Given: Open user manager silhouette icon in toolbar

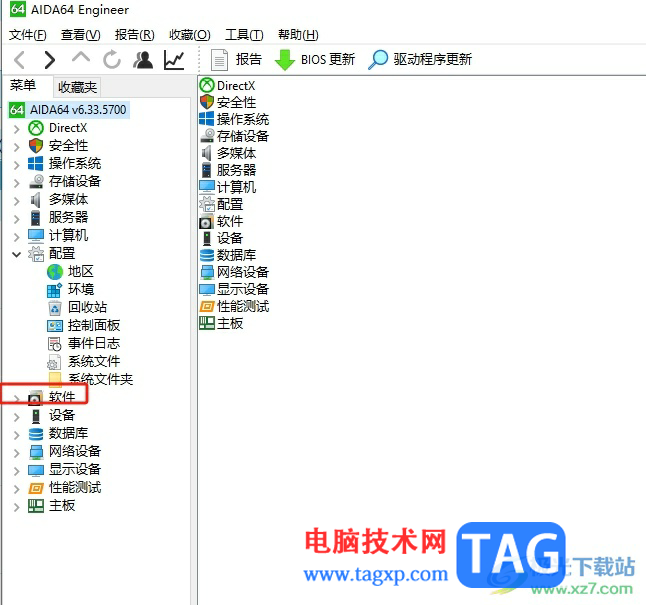Looking at the screenshot, I should (143, 60).
